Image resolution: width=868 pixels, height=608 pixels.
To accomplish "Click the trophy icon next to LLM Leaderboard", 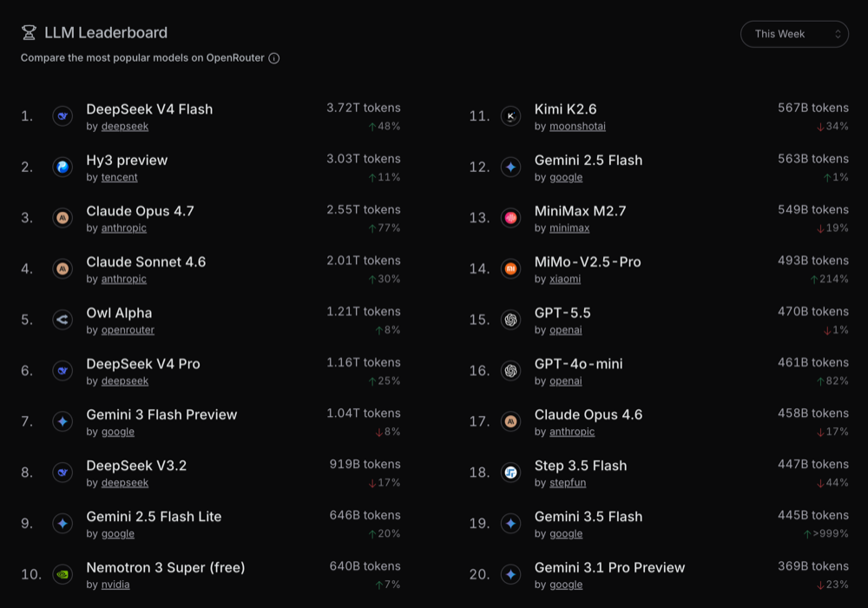I will 29,33.
